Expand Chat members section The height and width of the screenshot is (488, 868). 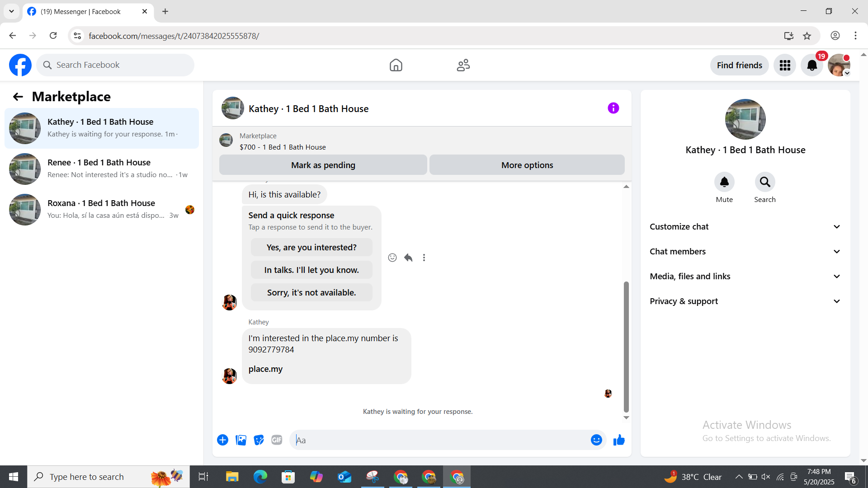[745, 252]
